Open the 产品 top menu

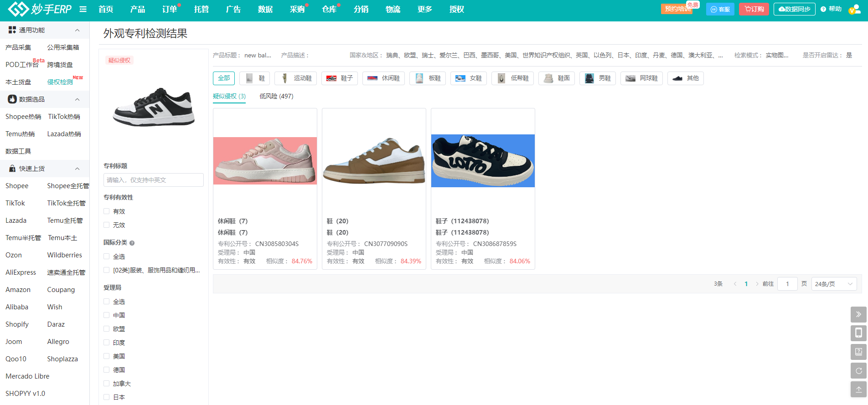coord(138,9)
